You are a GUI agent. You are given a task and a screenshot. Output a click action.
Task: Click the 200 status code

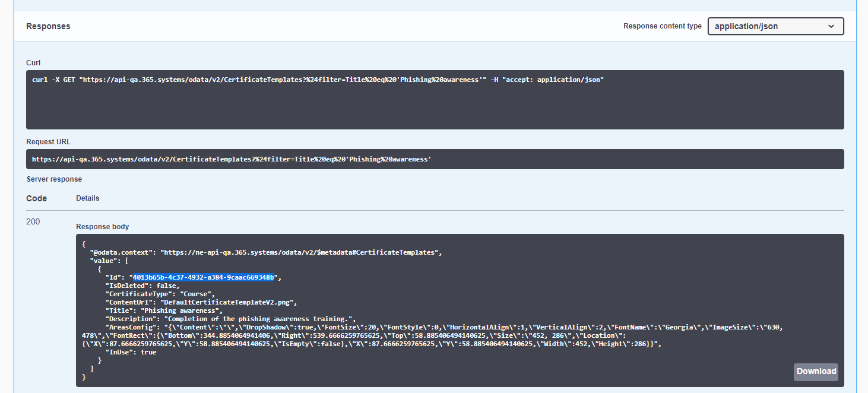[x=33, y=221]
